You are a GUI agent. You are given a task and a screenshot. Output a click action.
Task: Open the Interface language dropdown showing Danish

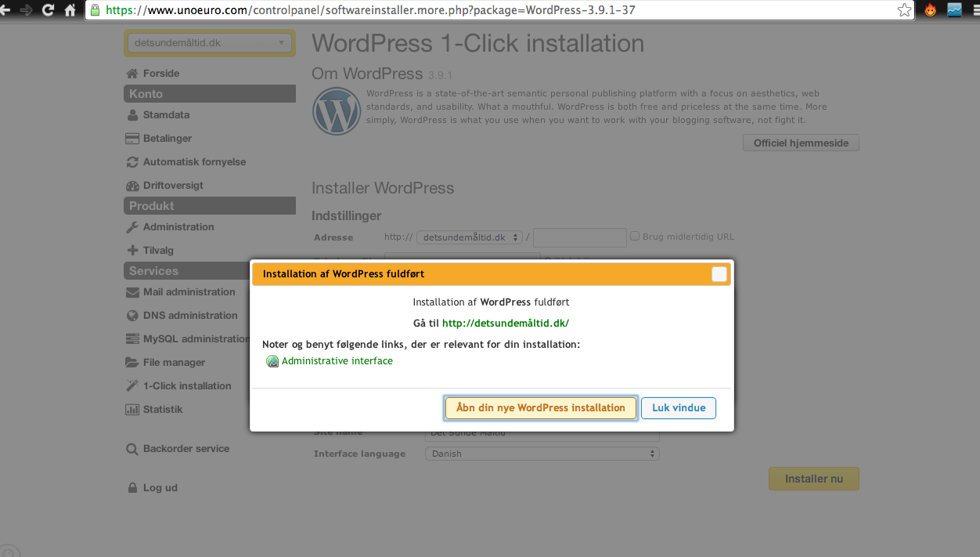click(x=542, y=454)
